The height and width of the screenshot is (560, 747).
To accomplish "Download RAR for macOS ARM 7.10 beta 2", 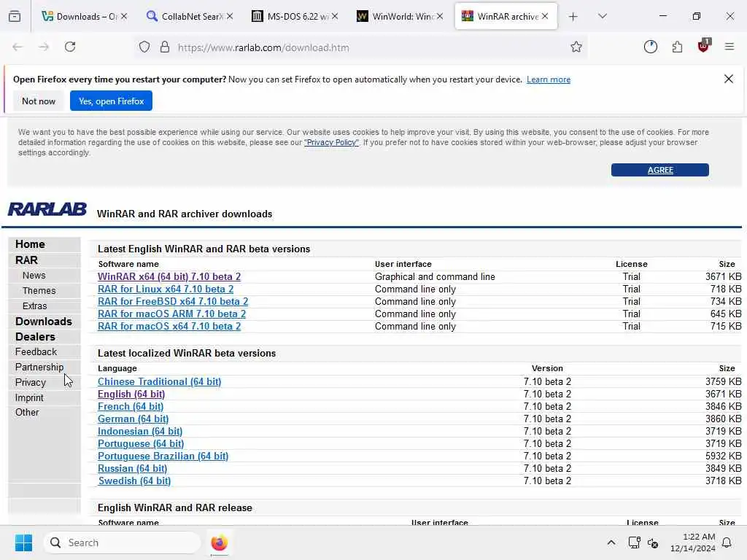I will coord(171,314).
